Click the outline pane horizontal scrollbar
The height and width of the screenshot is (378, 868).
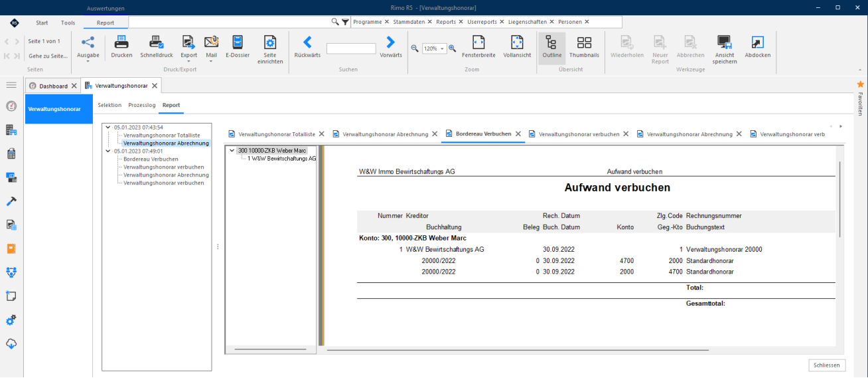coord(271,349)
